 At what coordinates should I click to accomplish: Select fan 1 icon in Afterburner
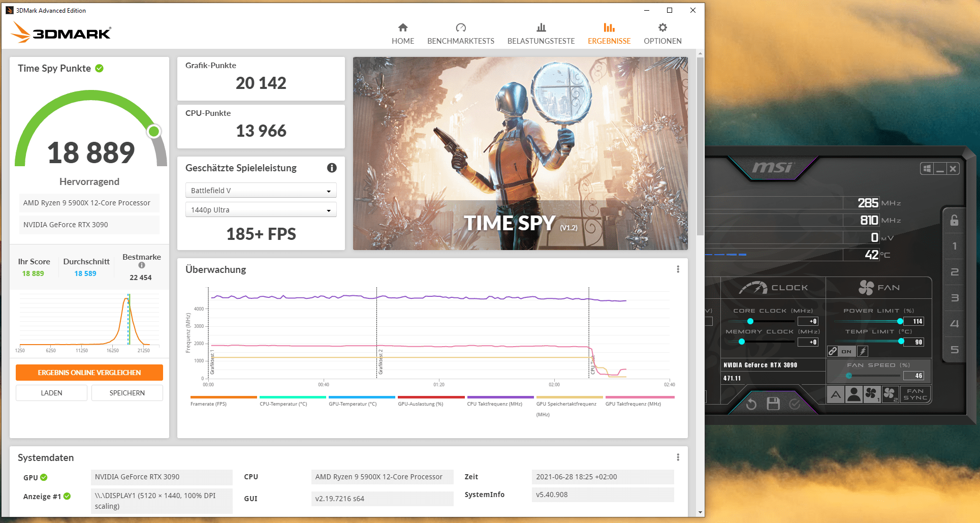(x=872, y=394)
